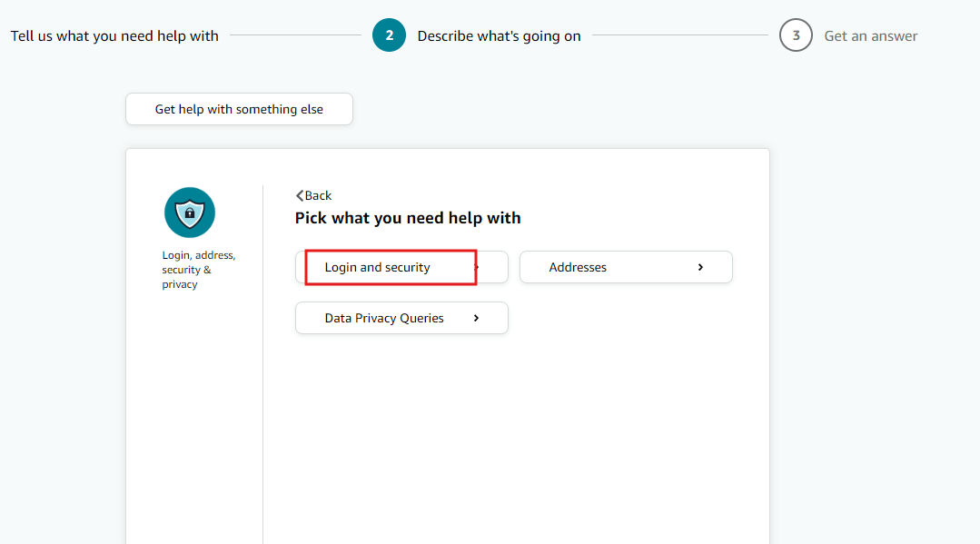Click the Pick what you need help with heading

[408, 218]
